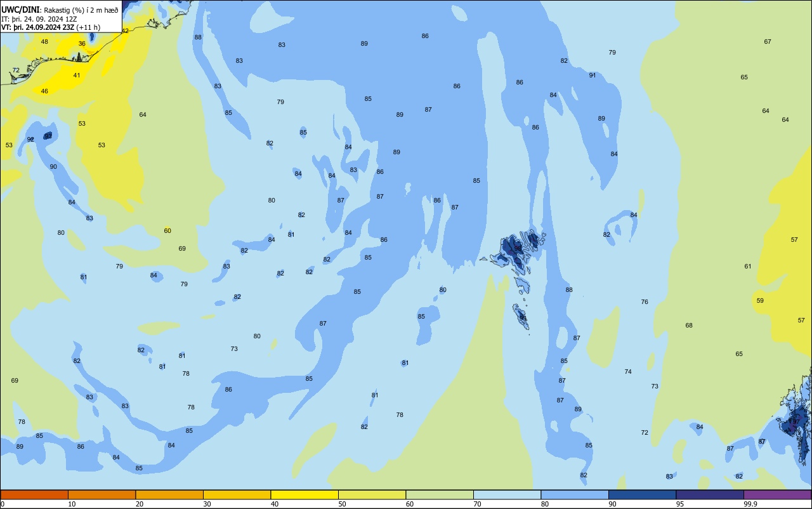Click the humidity value 61 on the map
Image resolution: width=812 pixels, height=509 pixels.
tap(748, 267)
